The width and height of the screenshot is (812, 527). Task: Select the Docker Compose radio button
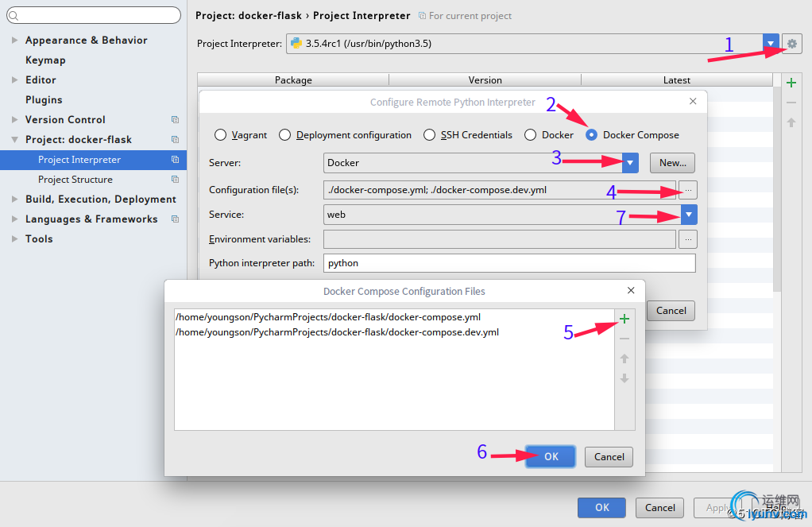[591, 134]
